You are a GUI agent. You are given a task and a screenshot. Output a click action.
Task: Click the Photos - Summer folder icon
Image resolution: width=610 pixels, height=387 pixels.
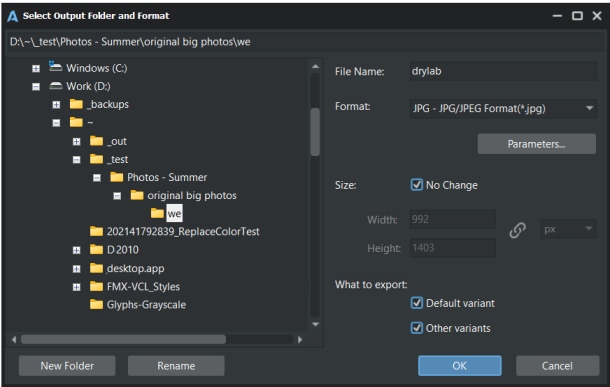pyautogui.click(x=117, y=177)
